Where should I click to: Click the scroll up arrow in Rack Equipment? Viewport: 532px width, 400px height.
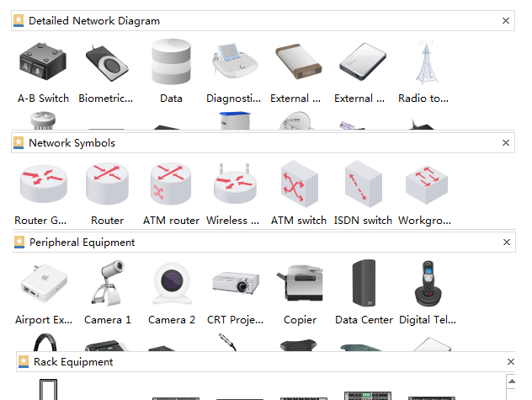511,381
